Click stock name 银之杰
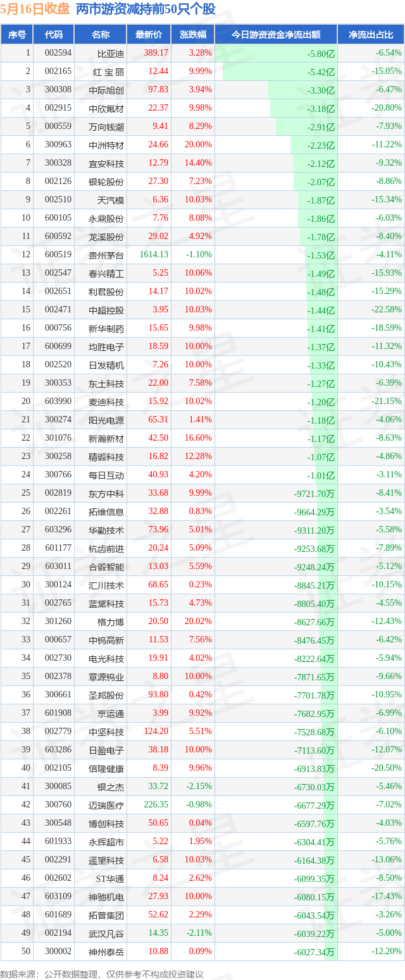Screen dimensions: 405x980 pos(111,787)
